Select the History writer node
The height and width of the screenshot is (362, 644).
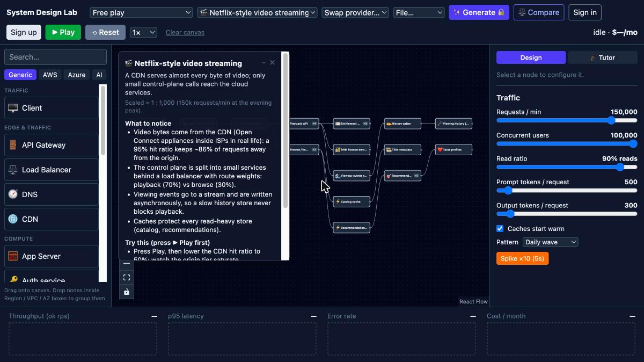click(x=402, y=124)
